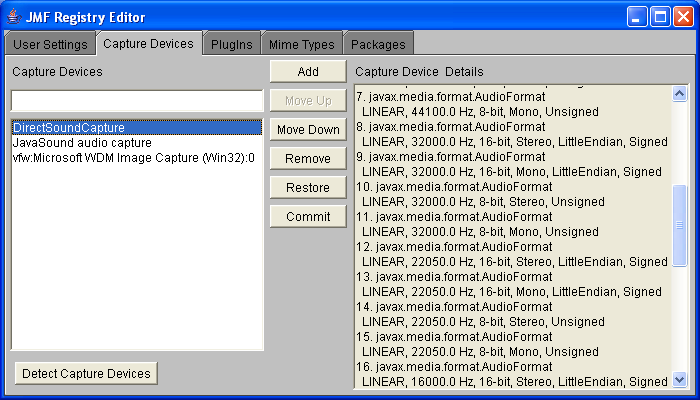Click the details scrollbar up arrow
Screen dimensions: 700x400
pos(679,94)
